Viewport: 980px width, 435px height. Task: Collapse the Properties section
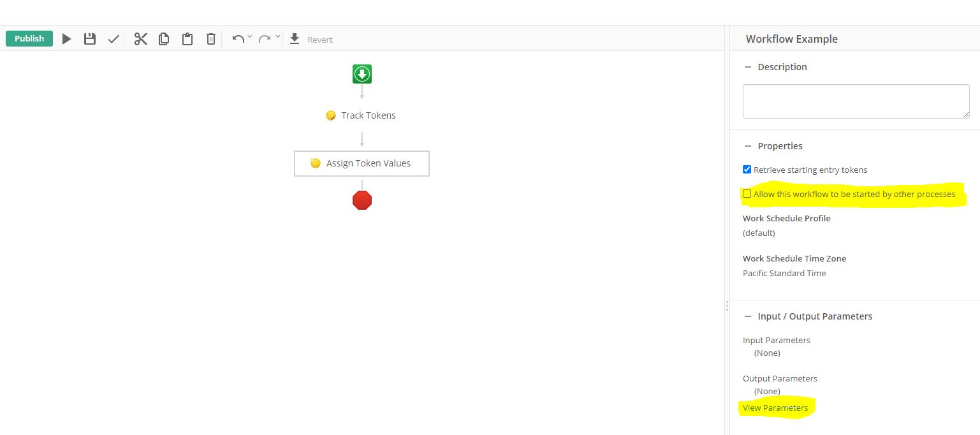(x=748, y=146)
